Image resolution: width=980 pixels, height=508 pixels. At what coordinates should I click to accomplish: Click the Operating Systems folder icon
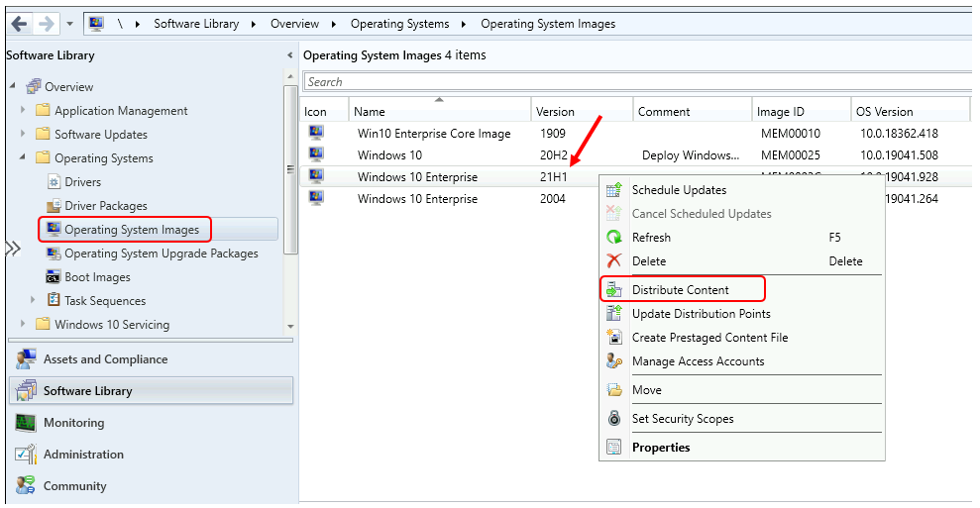(43, 157)
